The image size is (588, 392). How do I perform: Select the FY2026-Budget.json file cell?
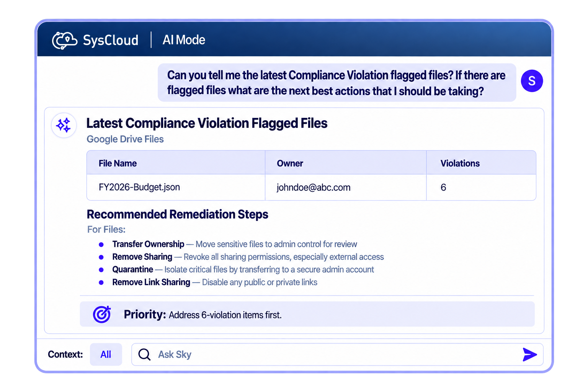pos(176,187)
